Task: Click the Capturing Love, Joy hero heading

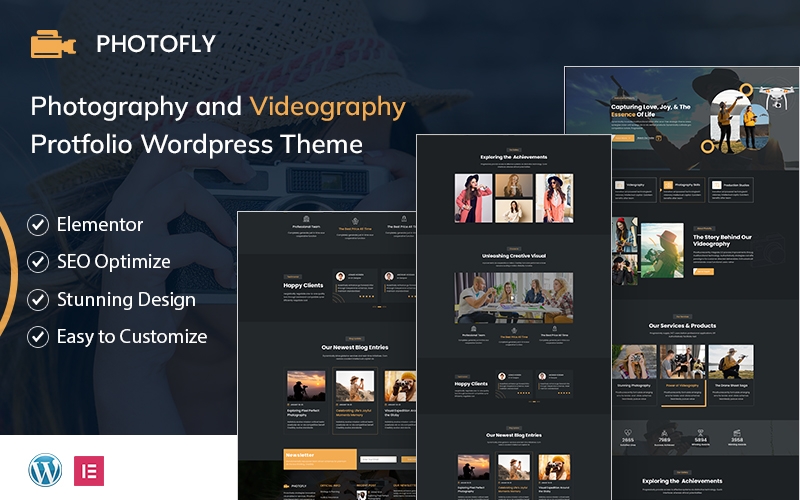Action: click(x=651, y=110)
